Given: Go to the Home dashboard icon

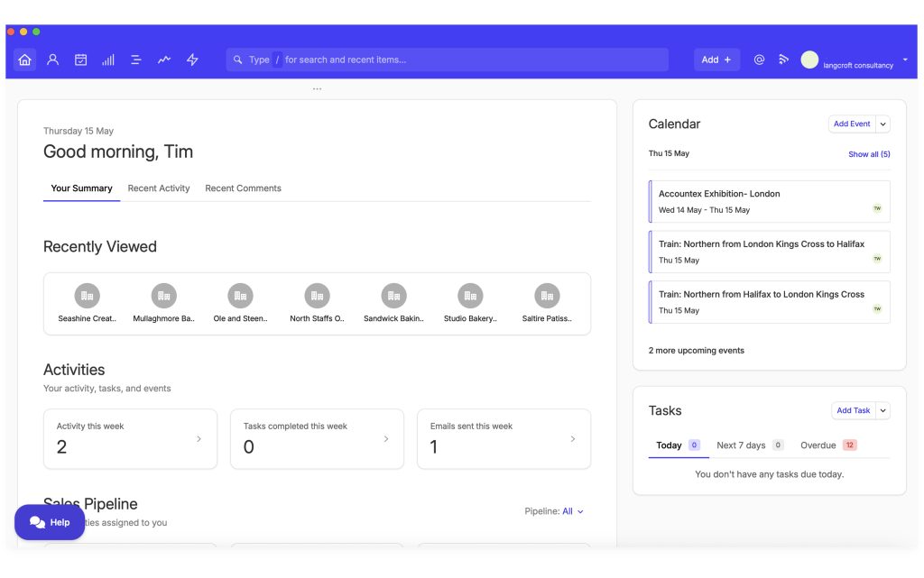Looking at the screenshot, I should pos(24,60).
